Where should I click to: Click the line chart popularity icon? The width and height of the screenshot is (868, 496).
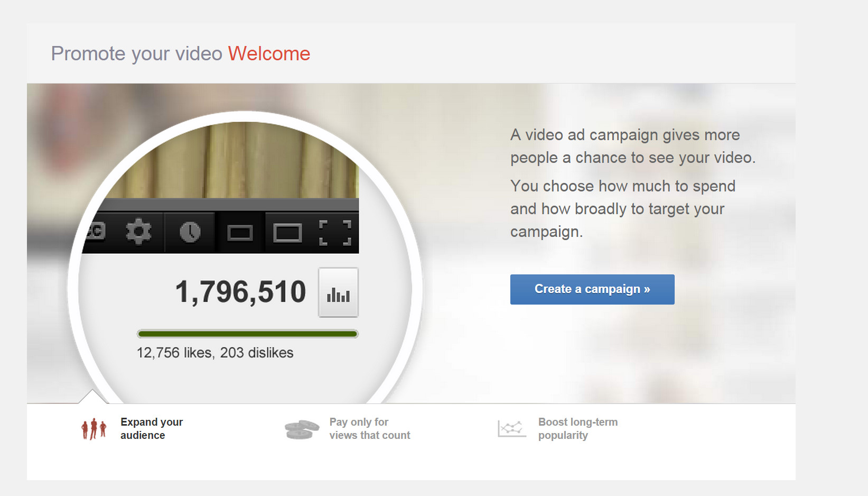click(x=511, y=428)
